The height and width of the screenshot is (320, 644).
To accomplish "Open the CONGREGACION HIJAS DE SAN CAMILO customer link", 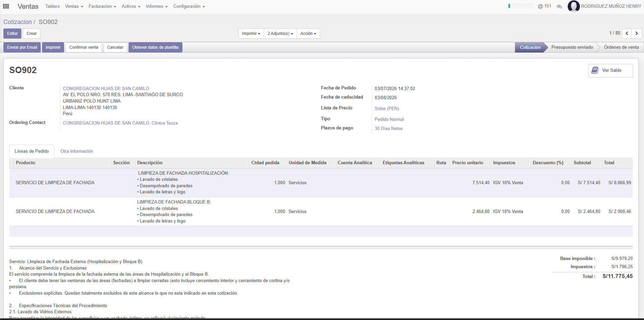I will [106, 88].
